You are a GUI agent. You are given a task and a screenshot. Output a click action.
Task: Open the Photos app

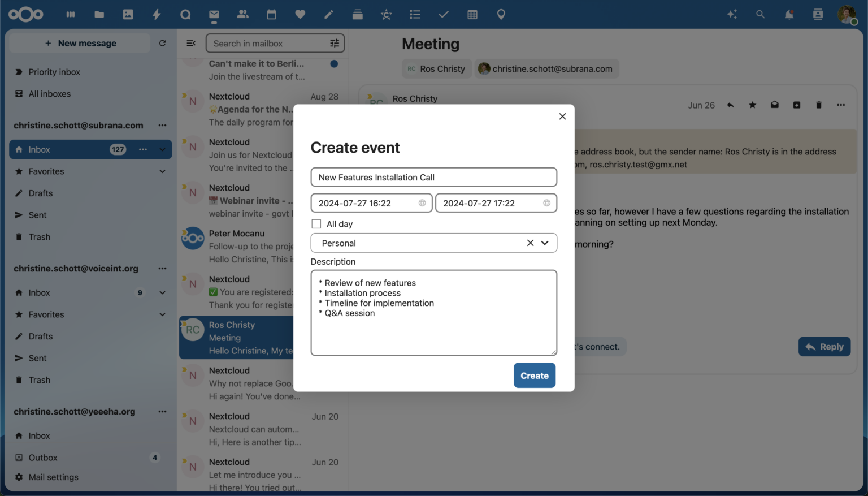click(128, 14)
